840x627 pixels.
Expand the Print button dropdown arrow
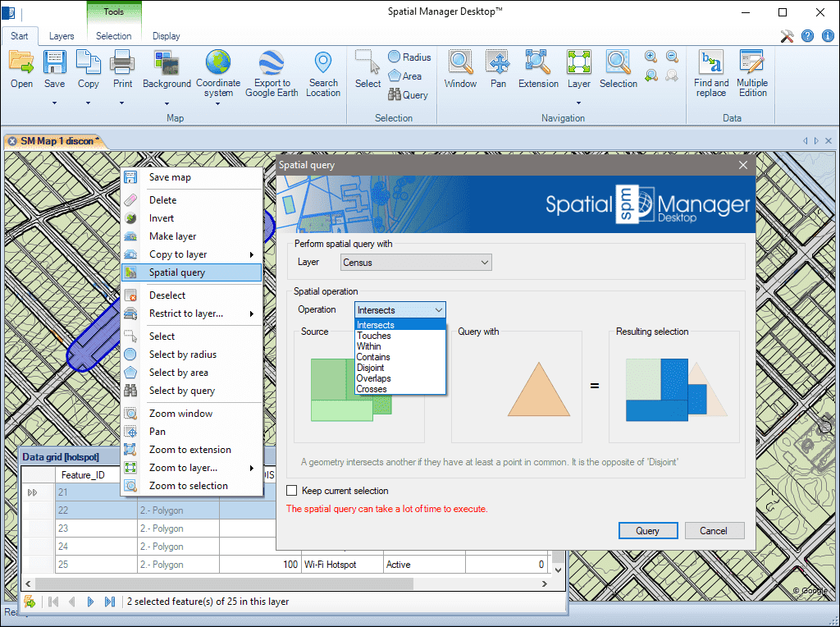pyautogui.click(x=122, y=103)
